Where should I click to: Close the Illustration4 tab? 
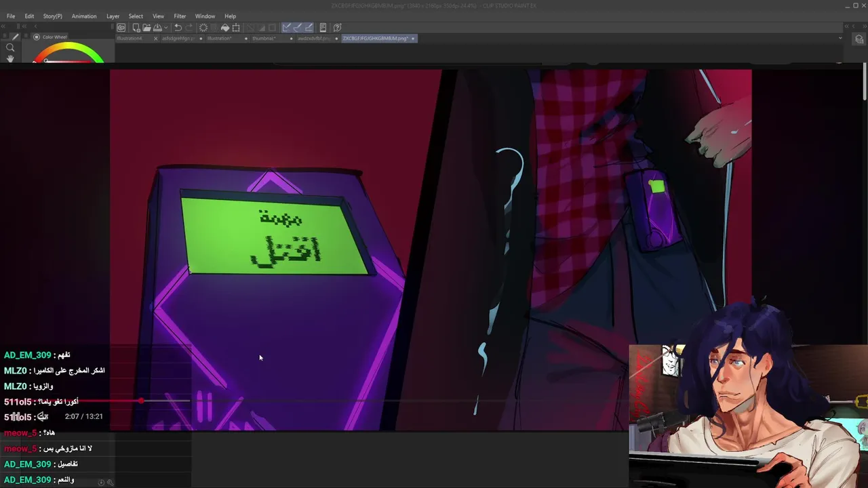(x=155, y=39)
